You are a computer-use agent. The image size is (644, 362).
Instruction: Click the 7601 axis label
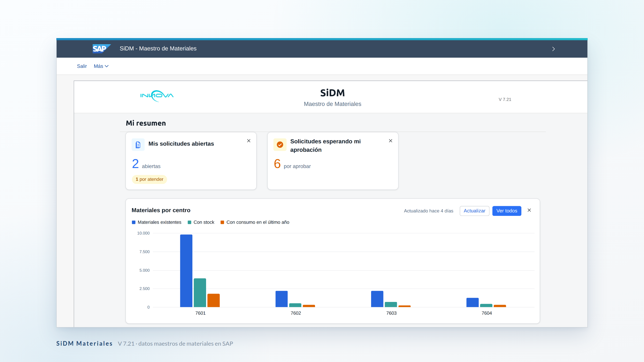tap(200, 313)
